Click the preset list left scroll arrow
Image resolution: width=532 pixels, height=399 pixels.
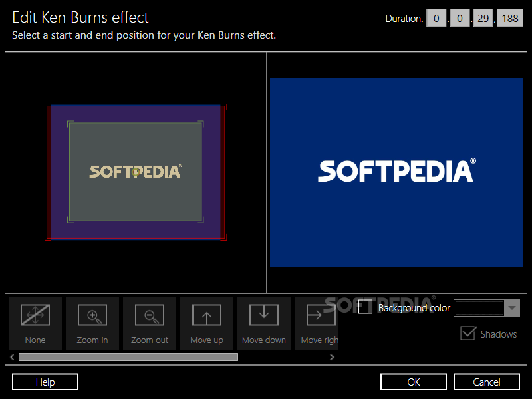(12, 357)
